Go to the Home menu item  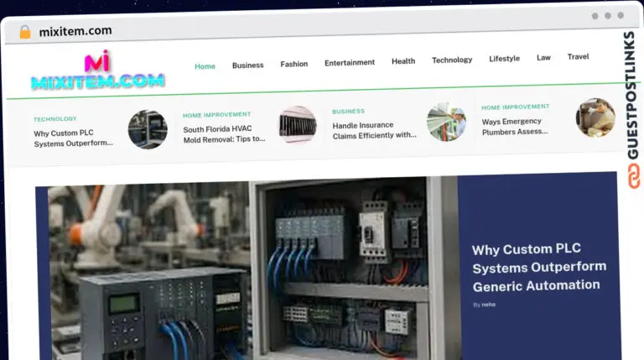205,66
